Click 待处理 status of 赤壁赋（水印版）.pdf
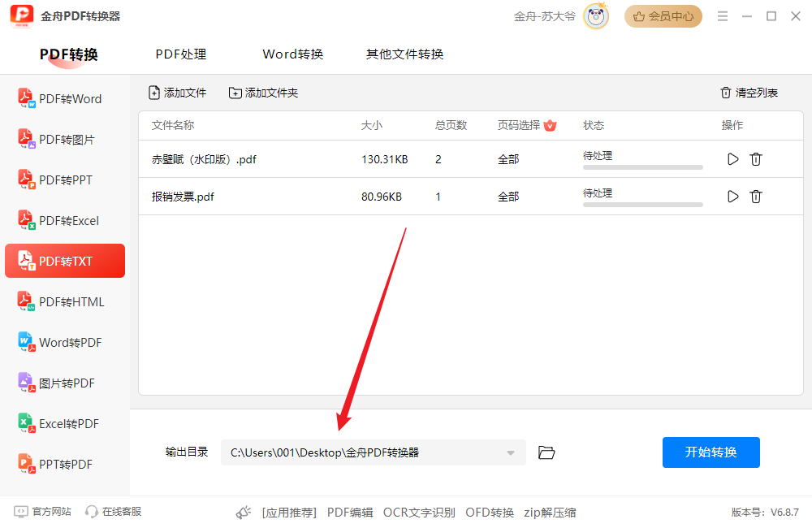The width and height of the screenshot is (812, 528). [x=598, y=155]
